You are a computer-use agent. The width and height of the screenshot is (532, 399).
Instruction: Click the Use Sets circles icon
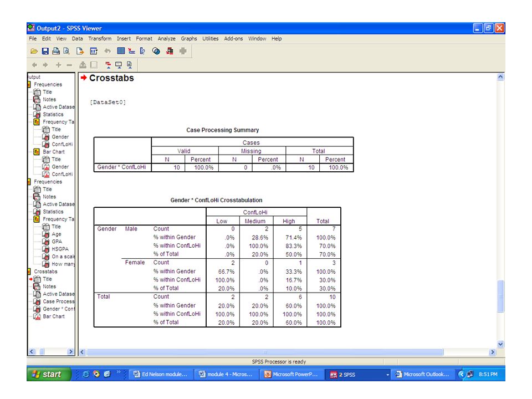coord(156,51)
